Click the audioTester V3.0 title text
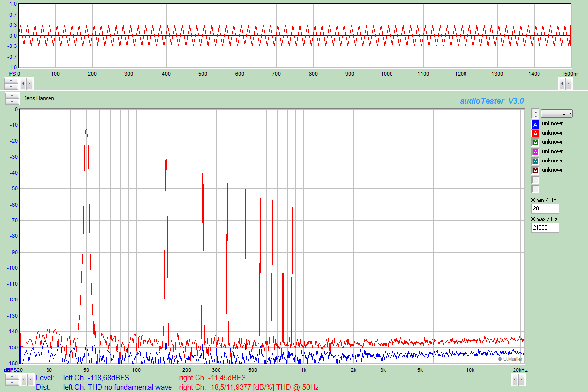 492,101
